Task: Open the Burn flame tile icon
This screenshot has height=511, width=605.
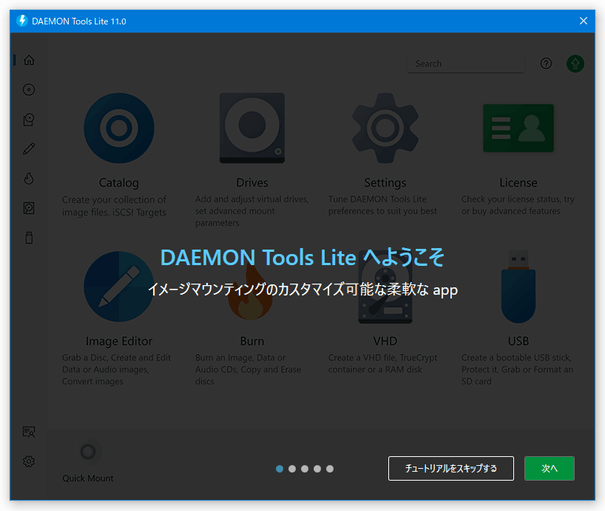Action: pyautogui.click(x=250, y=293)
